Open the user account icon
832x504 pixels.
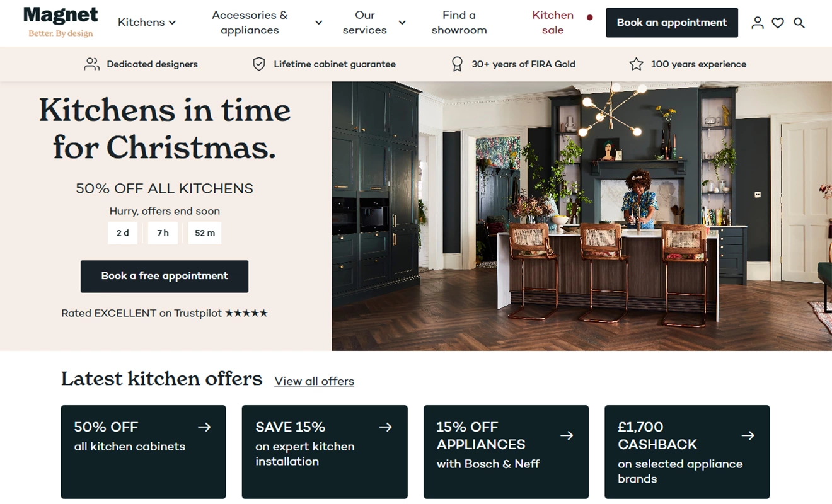tap(758, 23)
